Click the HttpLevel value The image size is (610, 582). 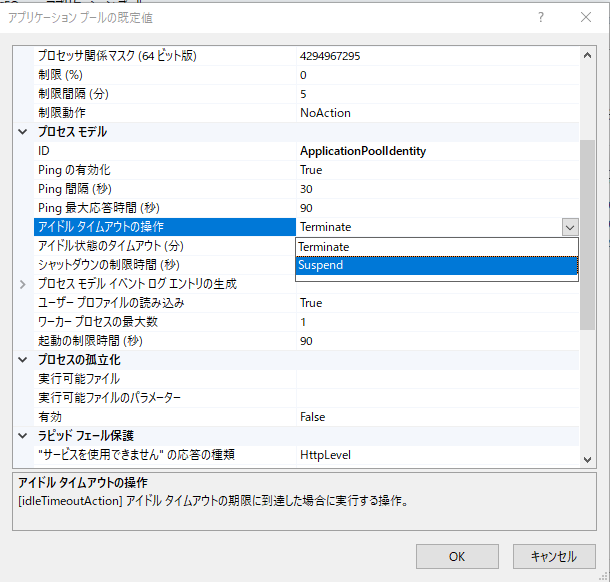point(325,455)
